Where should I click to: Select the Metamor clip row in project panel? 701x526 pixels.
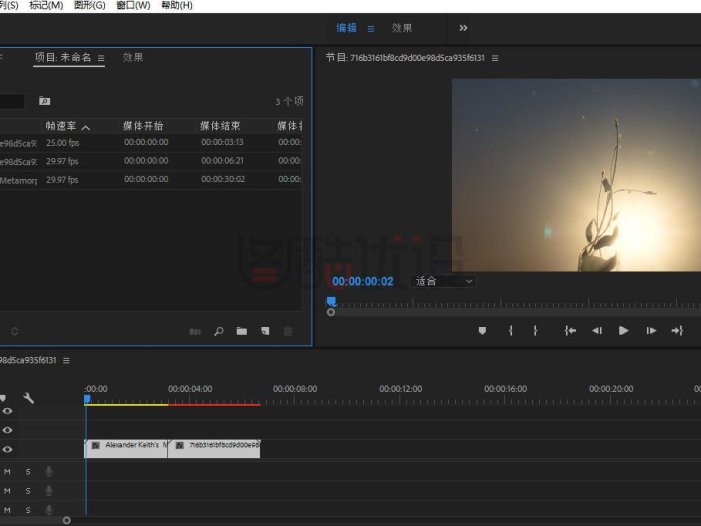(151, 180)
